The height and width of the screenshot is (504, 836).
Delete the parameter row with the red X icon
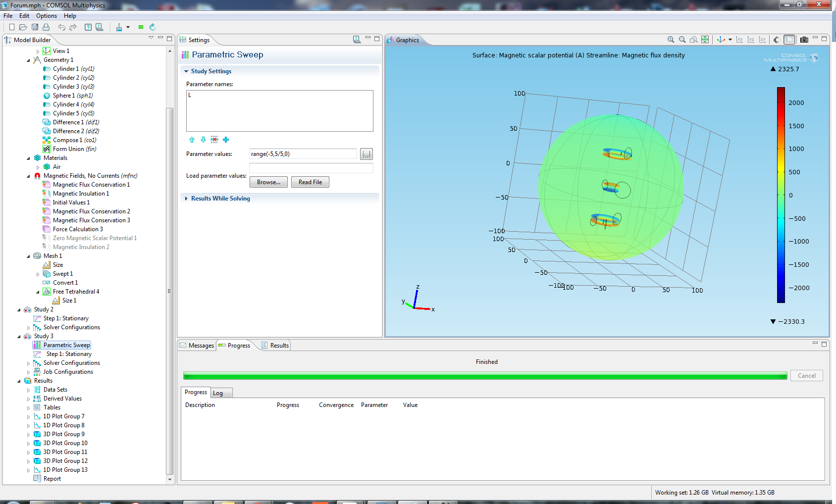[214, 140]
